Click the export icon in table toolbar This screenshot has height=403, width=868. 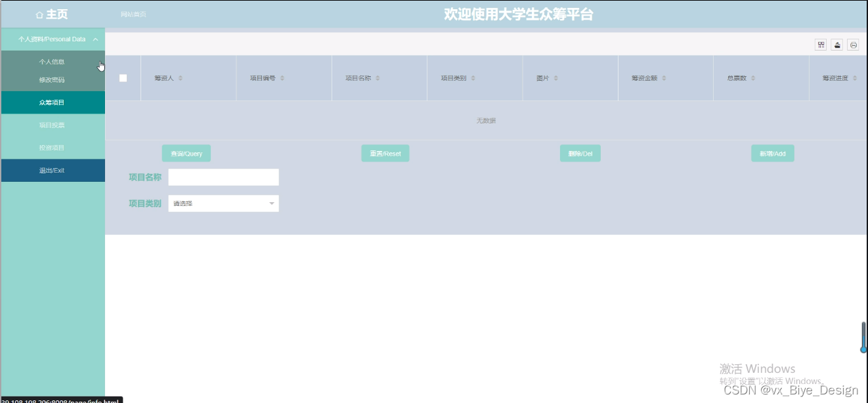(x=837, y=45)
